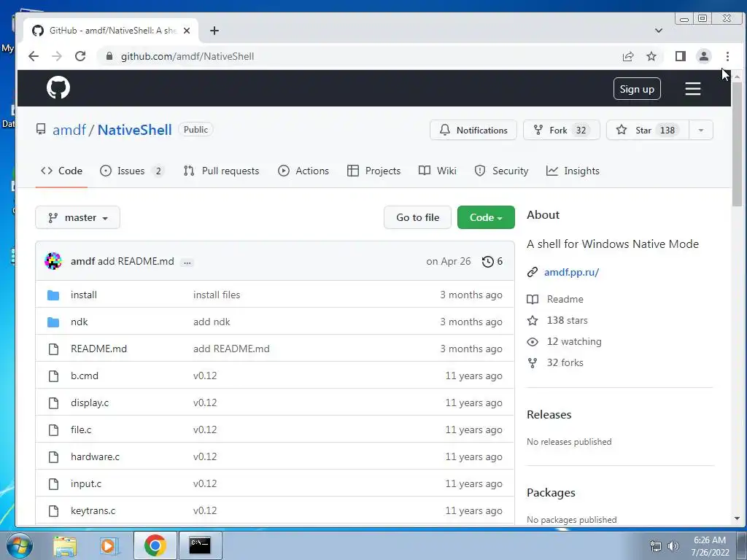Click the link icon beside amdf.pp.ru

532,273
